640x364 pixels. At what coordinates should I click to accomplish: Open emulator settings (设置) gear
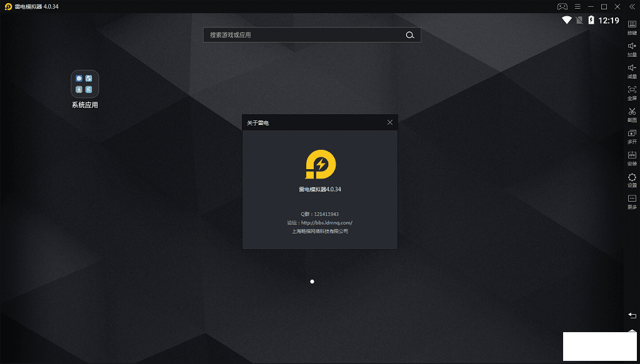pos(632,180)
